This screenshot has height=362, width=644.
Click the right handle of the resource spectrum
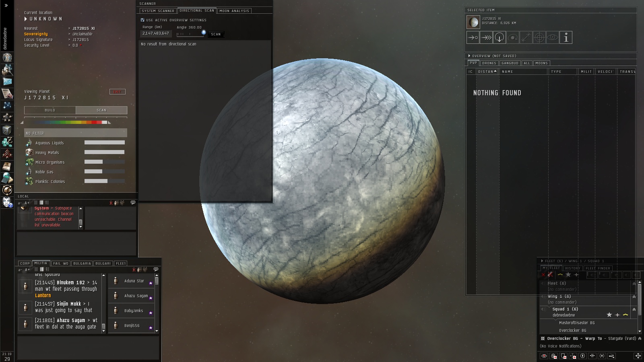(109, 122)
